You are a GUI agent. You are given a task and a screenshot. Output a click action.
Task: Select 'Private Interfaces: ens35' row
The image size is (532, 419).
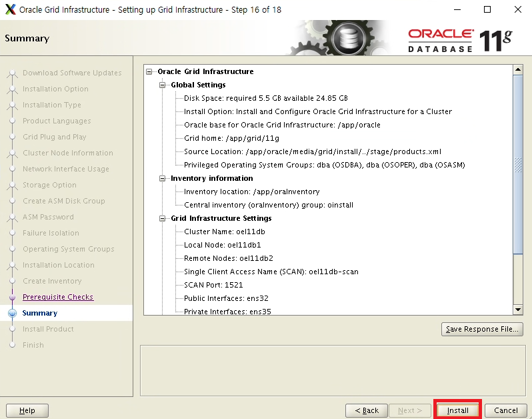[x=227, y=312]
